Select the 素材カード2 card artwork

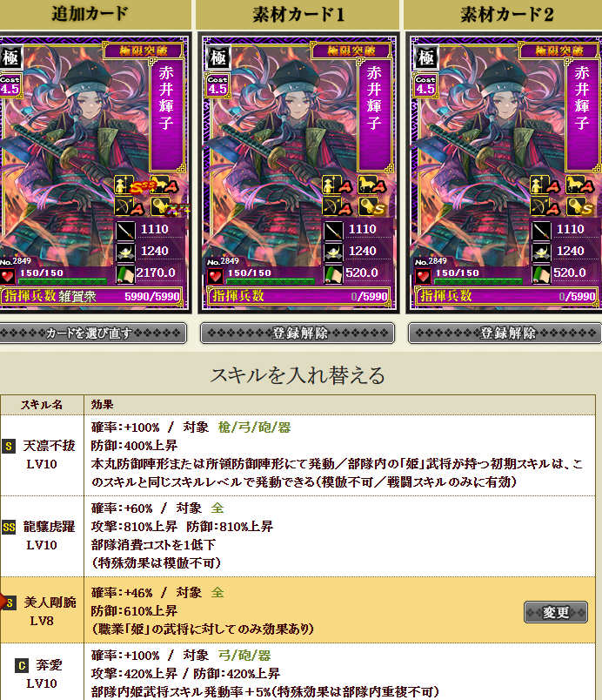(x=505, y=172)
